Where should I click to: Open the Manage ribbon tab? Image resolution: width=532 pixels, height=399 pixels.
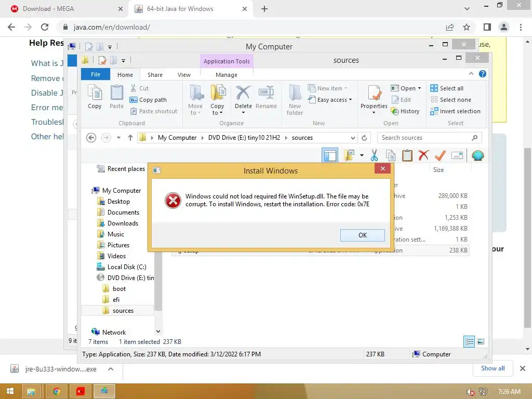227,75
